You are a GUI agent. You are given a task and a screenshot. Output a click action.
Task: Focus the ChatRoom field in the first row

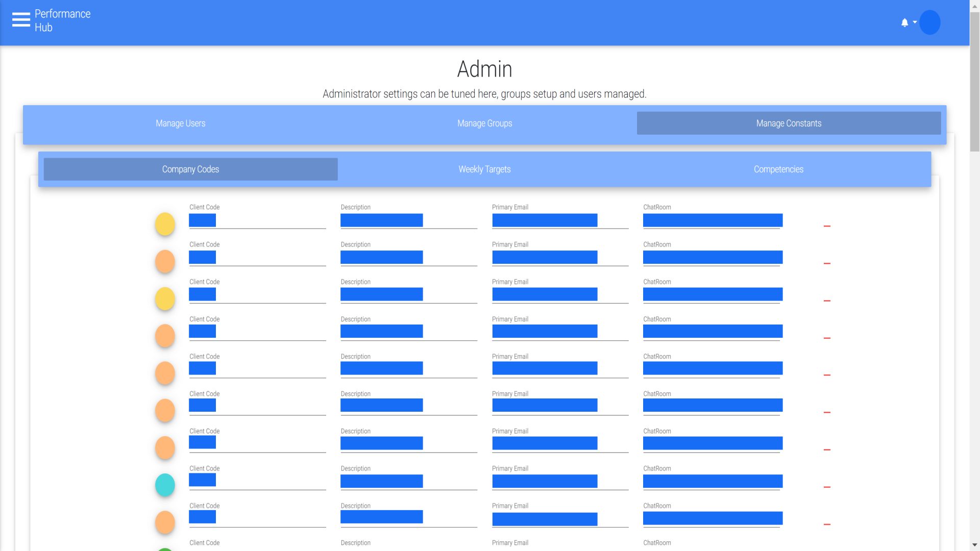[x=712, y=220]
